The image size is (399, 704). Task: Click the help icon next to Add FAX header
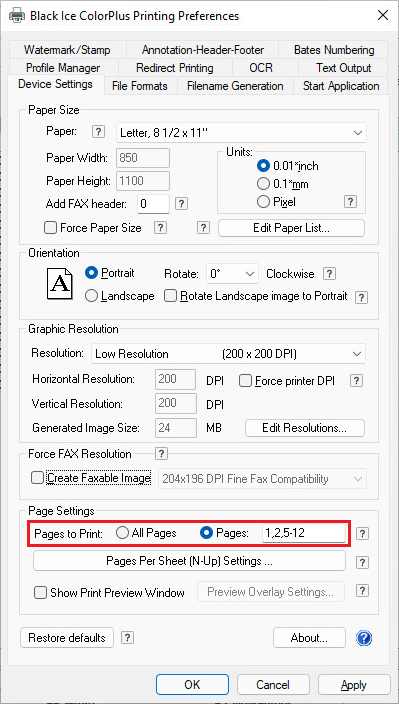pos(181,204)
